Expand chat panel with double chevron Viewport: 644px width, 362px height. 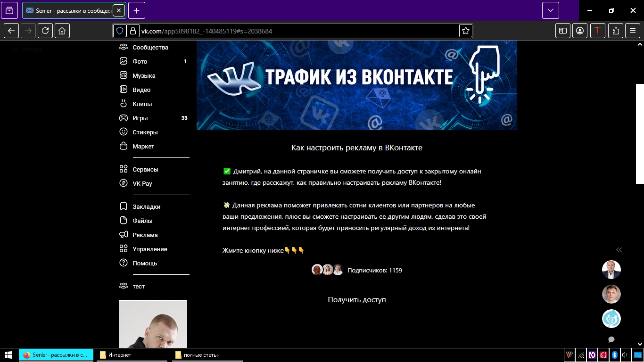pyautogui.click(x=619, y=250)
